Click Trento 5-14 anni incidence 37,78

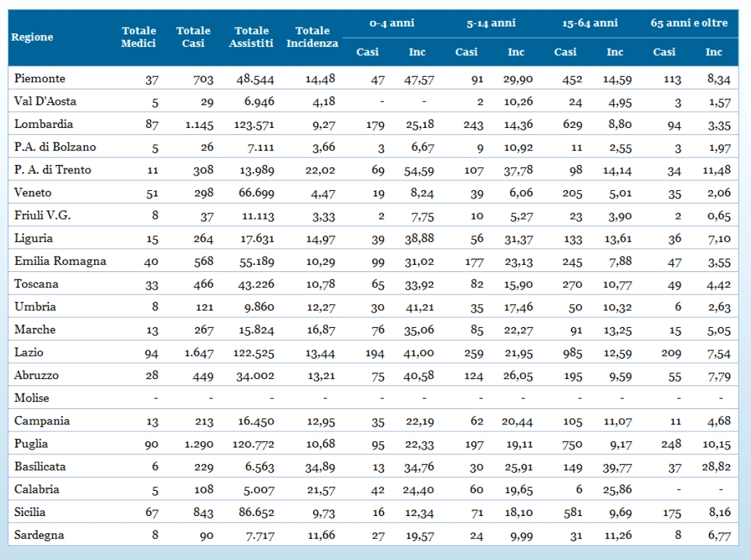(x=518, y=171)
